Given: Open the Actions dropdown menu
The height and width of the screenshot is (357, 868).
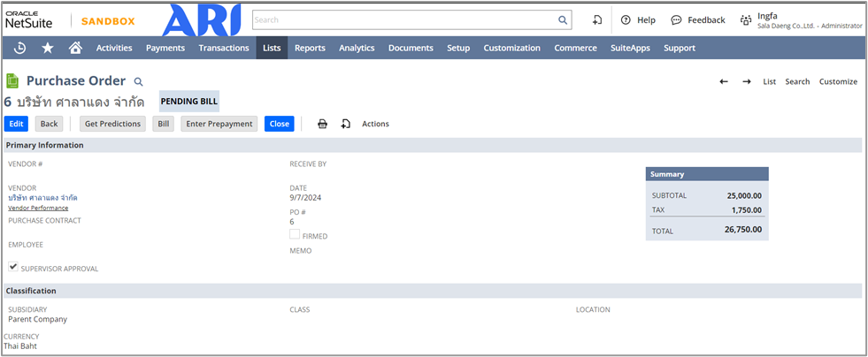Looking at the screenshot, I should click(375, 124).
